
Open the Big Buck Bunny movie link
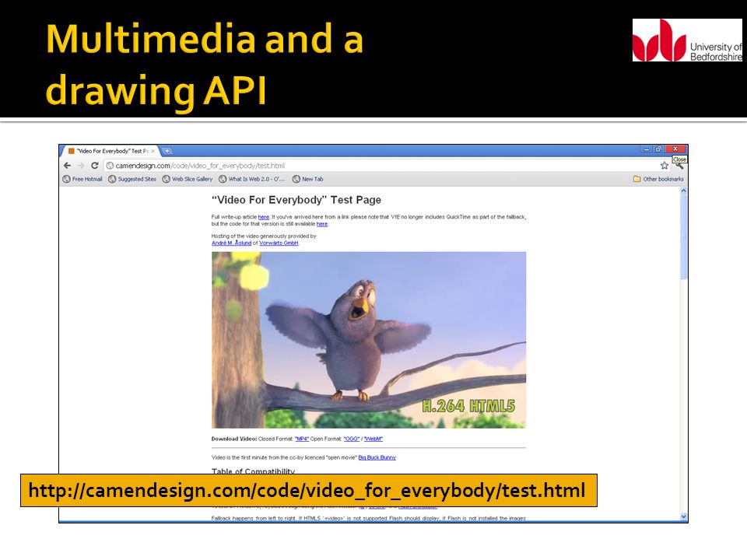[377, 457]
